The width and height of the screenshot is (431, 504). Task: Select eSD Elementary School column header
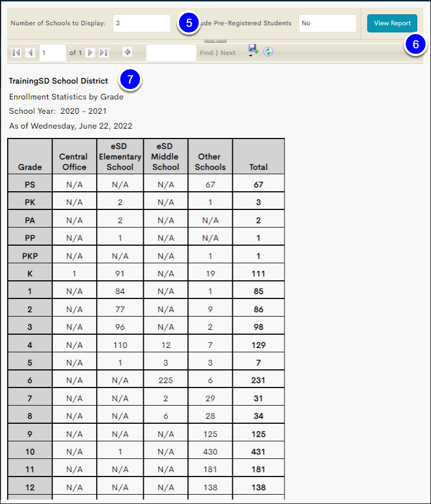120,157
